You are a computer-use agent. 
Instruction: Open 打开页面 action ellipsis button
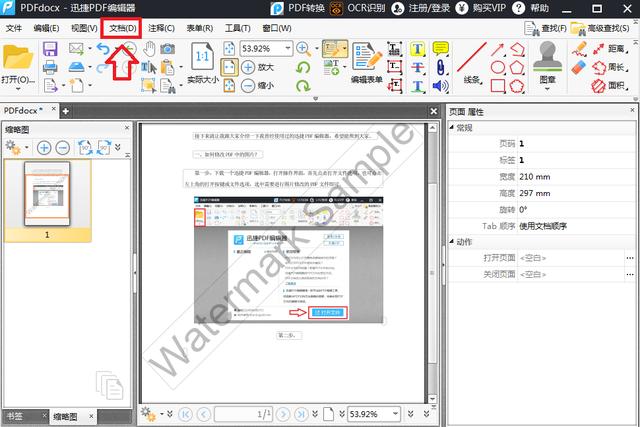tap(630, 258)
